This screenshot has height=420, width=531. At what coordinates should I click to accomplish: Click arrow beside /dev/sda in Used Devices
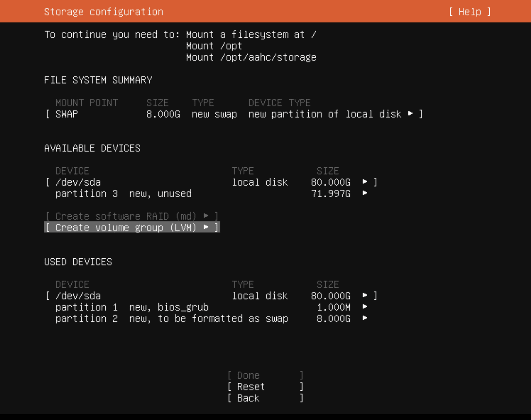tap(365, 295)
